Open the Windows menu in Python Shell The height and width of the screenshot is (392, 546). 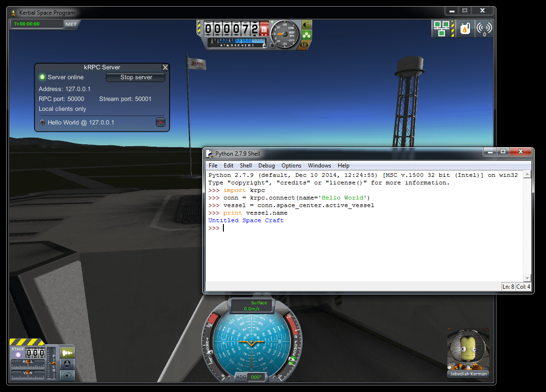319,166
